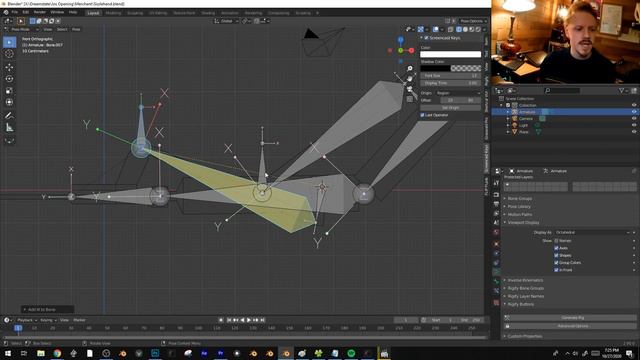
Task: Hide the Light in the outliner
Action: (634, 125)
